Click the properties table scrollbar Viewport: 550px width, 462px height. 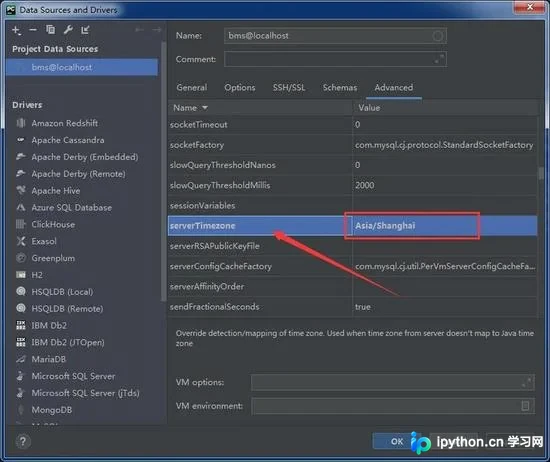[541, 173]
